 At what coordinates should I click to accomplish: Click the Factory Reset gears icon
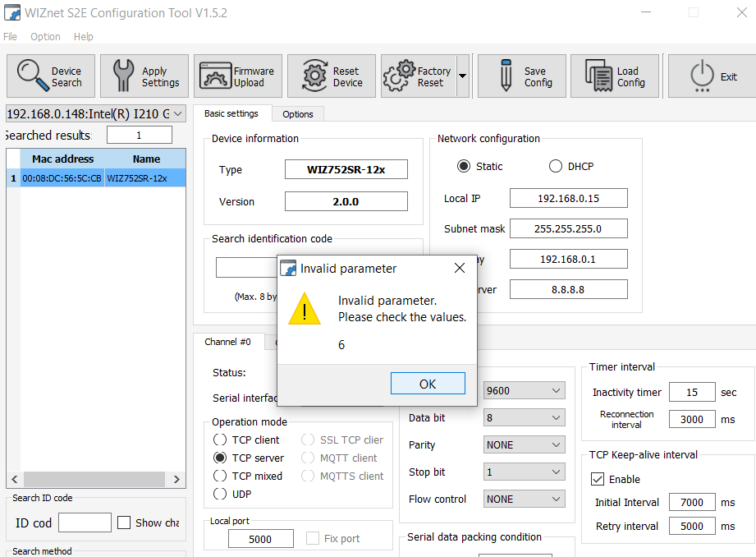pyautogui.click(x=399, y=76)
